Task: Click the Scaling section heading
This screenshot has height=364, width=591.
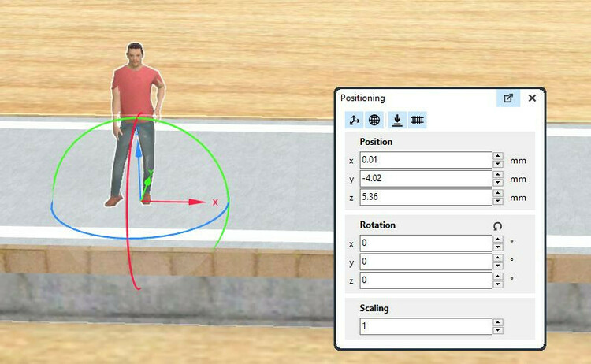Action: pos(374,308)
